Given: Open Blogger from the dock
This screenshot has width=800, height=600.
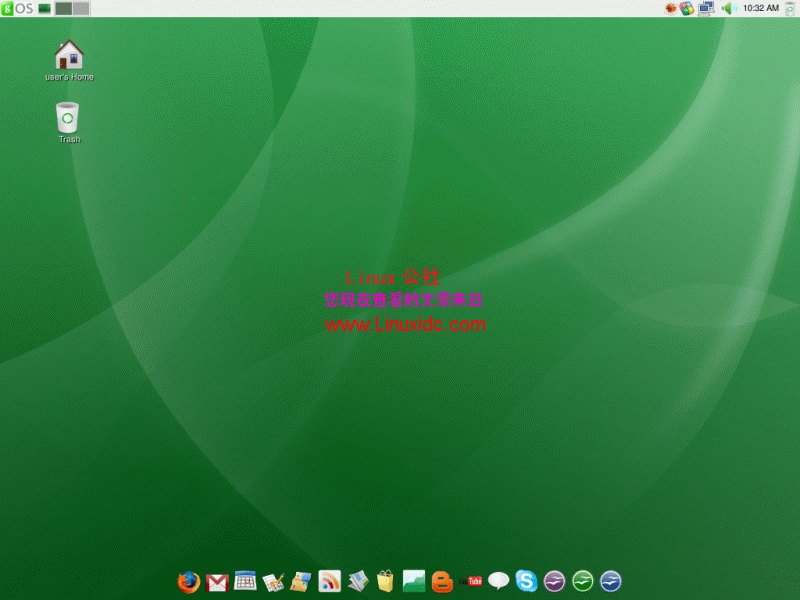Looking at the screenshot, I should [x=440, y=581].
